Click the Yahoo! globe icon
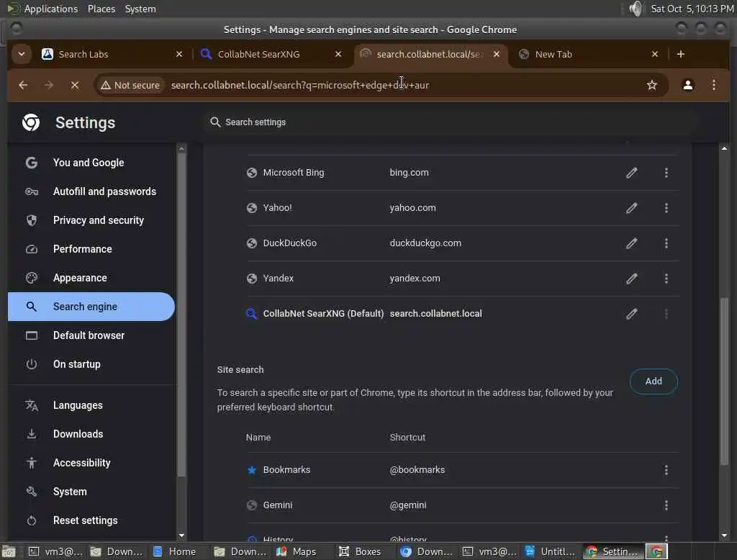 click(251, 208)
